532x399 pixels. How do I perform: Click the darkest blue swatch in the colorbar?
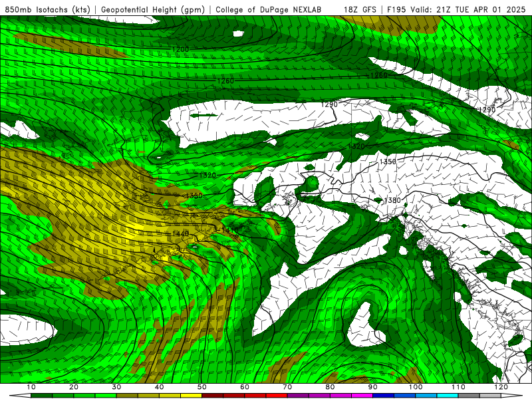[x=384, y=396]
